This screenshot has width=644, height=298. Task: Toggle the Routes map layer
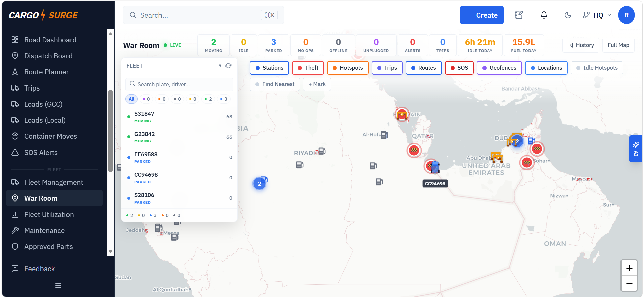(423, 68)
